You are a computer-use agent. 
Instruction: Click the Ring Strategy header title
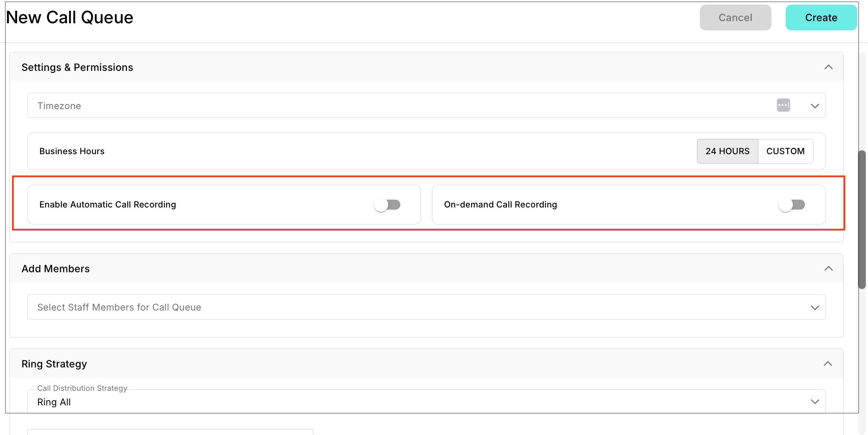click(54, 364)
